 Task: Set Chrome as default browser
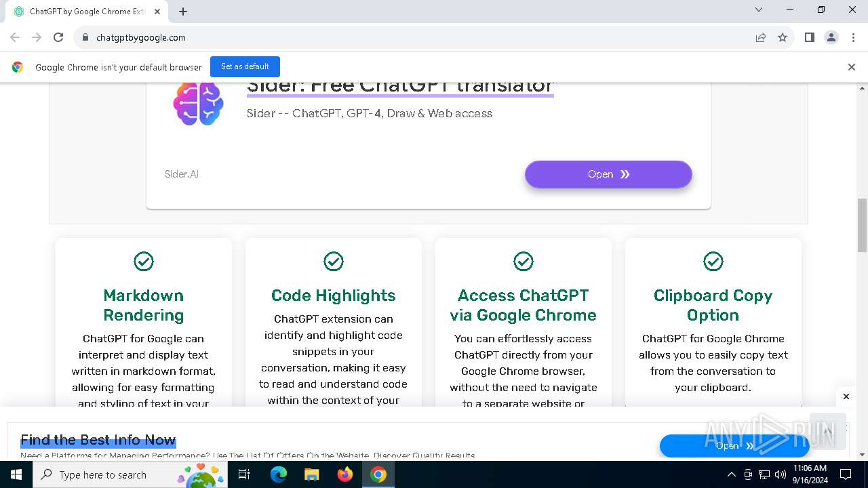coord(245,66)
